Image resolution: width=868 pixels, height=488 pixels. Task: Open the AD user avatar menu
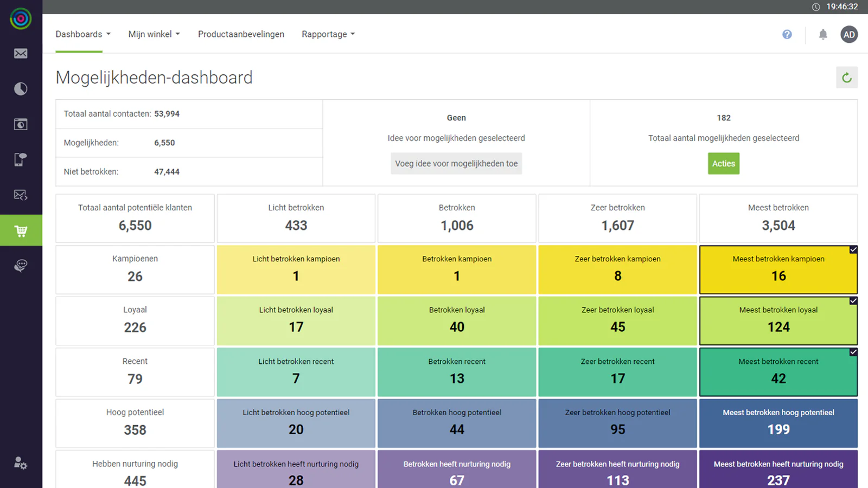[849, 35]
